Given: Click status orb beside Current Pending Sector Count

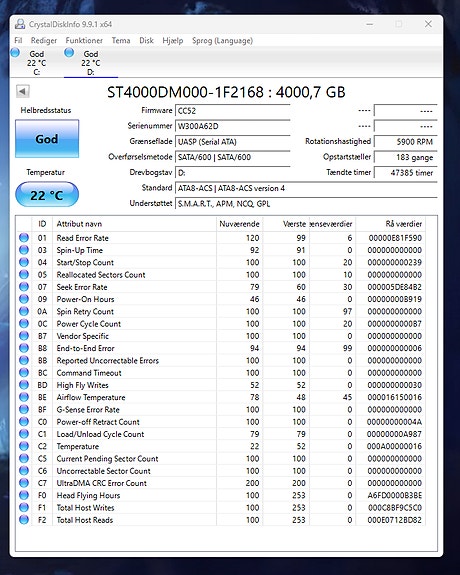Looking at the screenshot, I should click(24, 458).
